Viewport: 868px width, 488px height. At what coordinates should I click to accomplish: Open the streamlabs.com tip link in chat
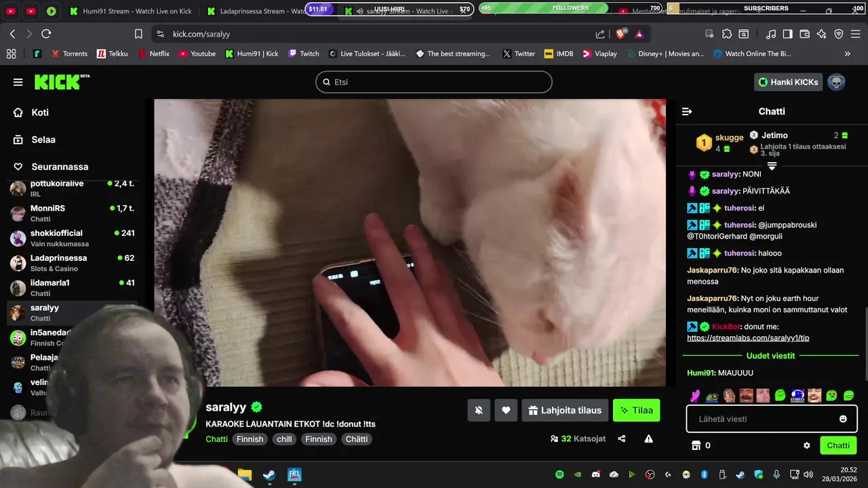[748, 338]
